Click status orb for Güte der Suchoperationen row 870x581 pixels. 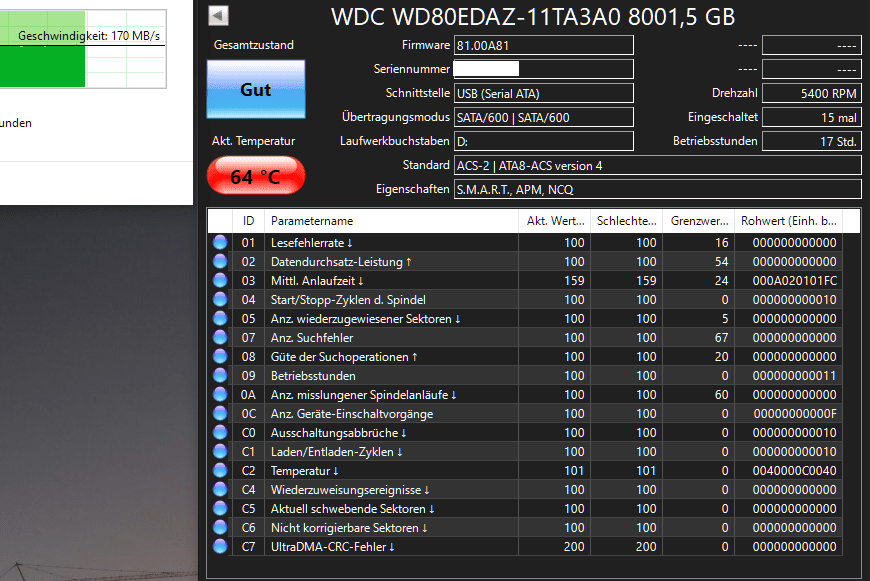tap(220, 356)
